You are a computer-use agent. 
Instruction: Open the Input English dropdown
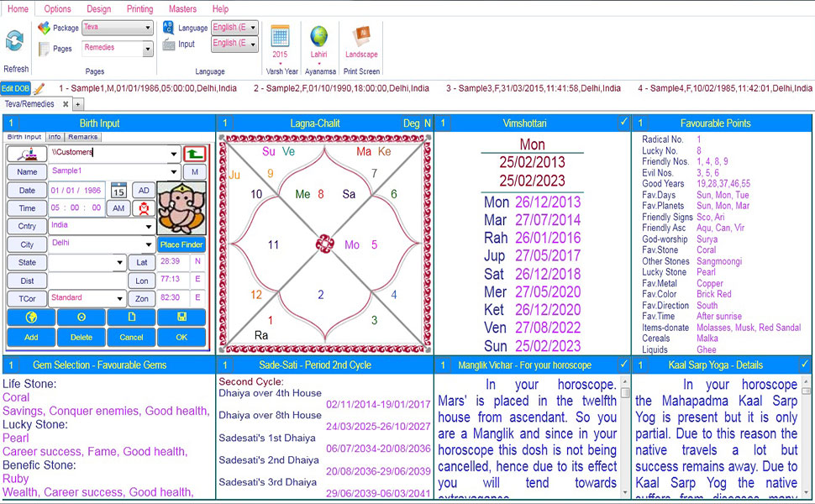pyautogui.click(x=253, y=45)
